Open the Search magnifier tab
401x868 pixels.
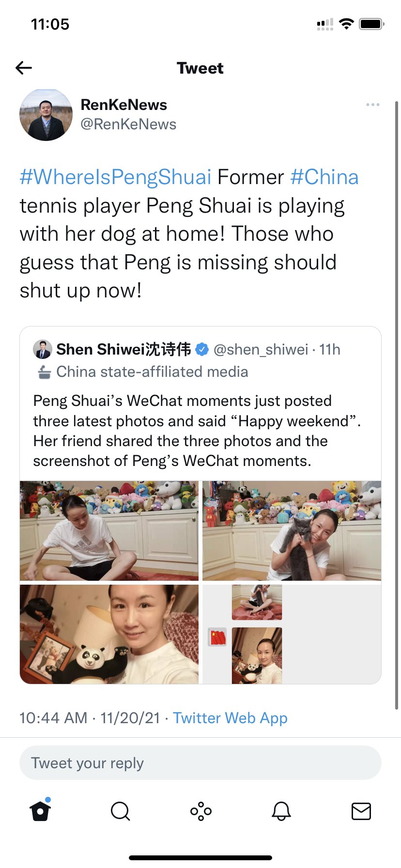coord(120,811)
